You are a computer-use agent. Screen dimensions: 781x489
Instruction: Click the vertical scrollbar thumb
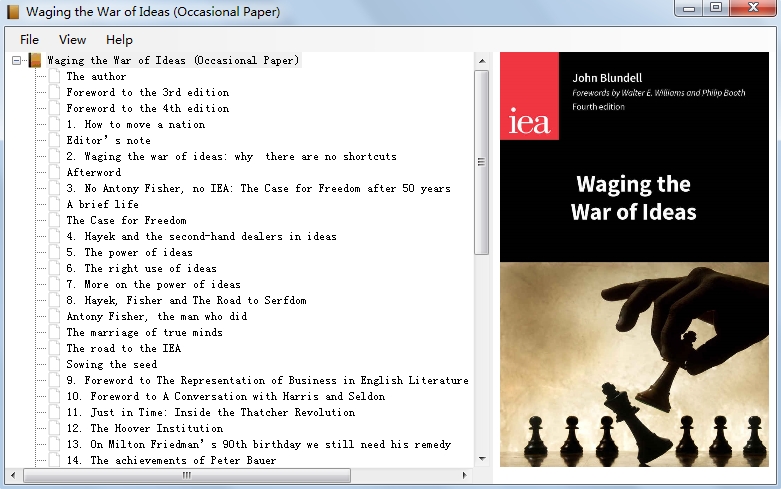click(x=481, y=162)
